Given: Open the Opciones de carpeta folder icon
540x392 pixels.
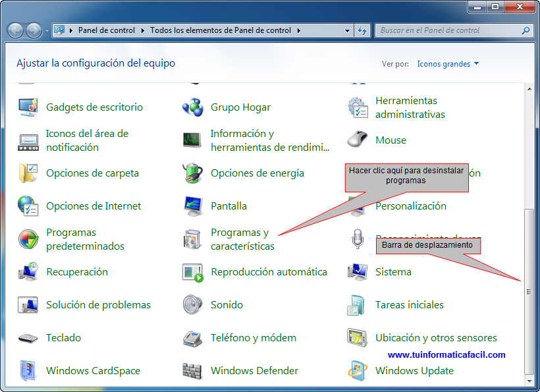Looking at the screenshot, I should tap(28, 173).
